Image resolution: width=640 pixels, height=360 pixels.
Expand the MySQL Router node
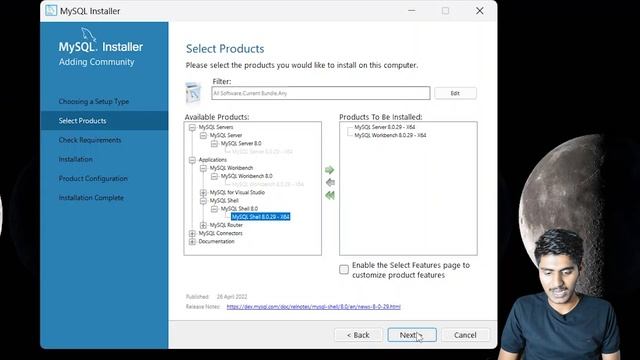click(203, 225)
